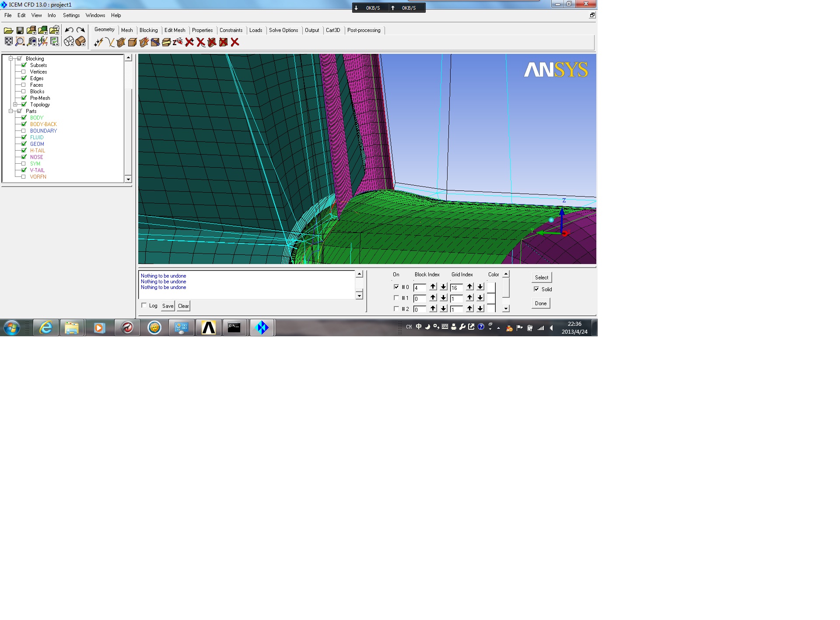Click the Done button
The height and width of the screenshot is (620, 840).
pyautogui.click(x=541, y=303)
